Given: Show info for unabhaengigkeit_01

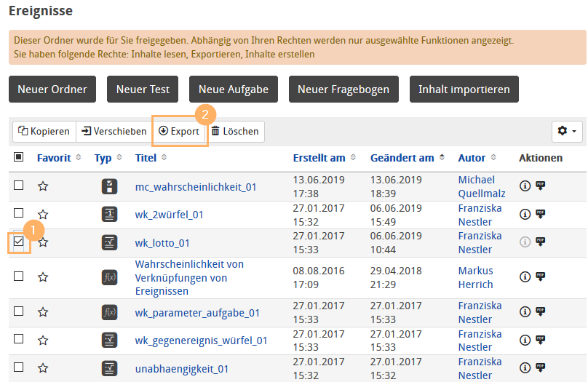Looking at the screenshot, I should point(525,368).
